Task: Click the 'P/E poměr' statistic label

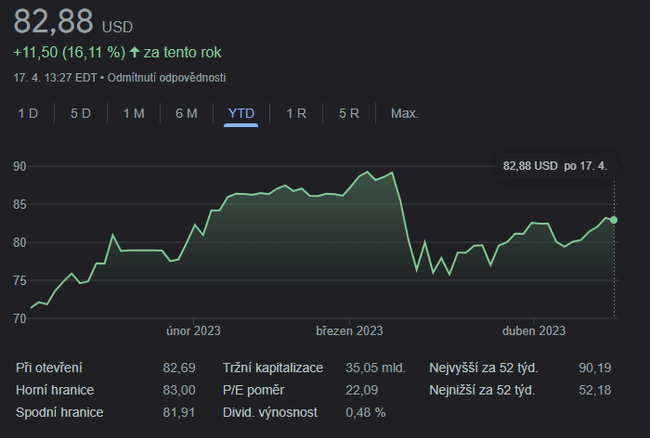Action: point(254,390)
